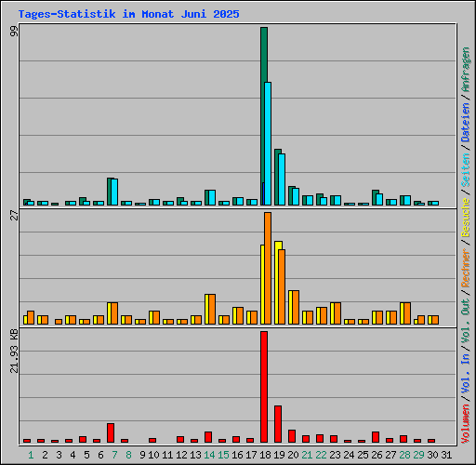This screenshot has height=465, width=476.
Task: Select day label "10" on the x-axis
Action: click(x=153, y=455)
